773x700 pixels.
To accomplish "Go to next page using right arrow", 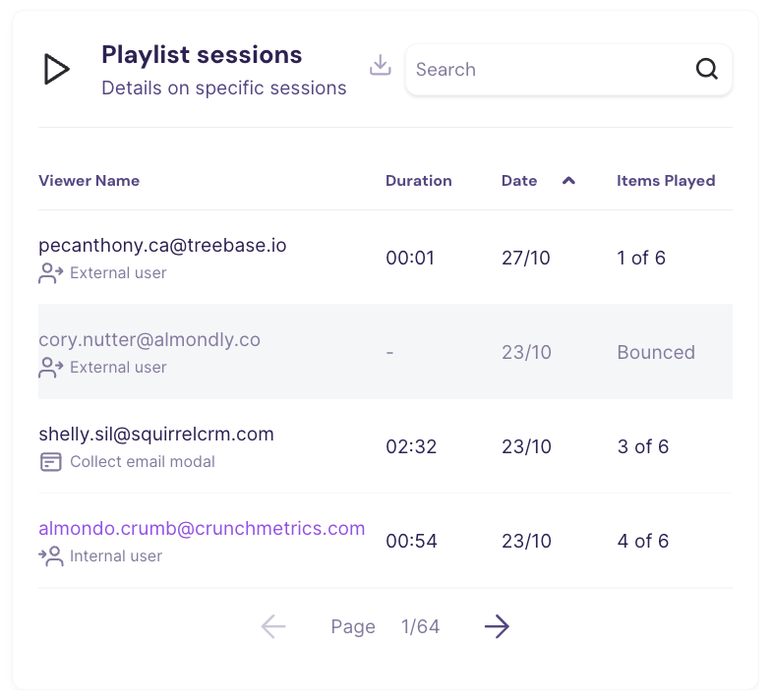I will point(497,626).
